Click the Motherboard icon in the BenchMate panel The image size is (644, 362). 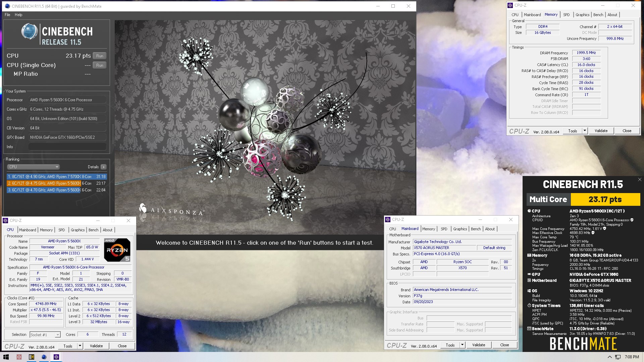pyautogui.click(x=529, y=280)
